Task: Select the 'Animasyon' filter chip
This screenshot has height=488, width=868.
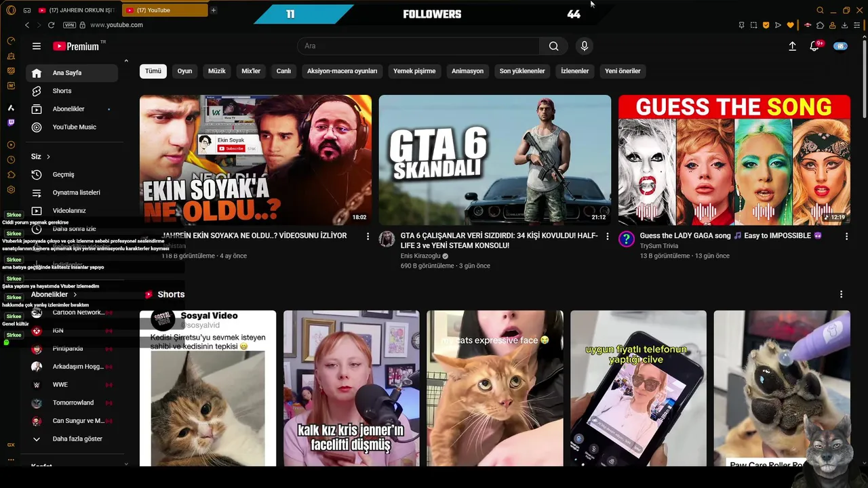Action: click(468, 71)
